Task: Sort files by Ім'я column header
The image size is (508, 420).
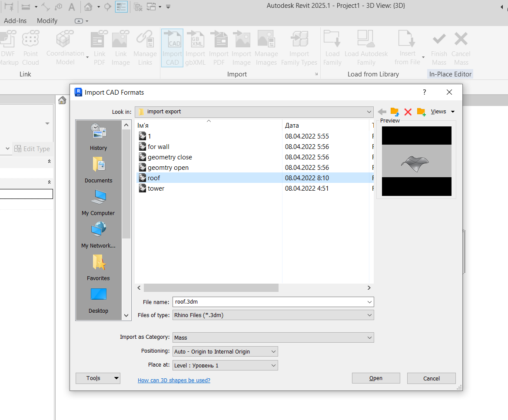Action: coord(208,126)
